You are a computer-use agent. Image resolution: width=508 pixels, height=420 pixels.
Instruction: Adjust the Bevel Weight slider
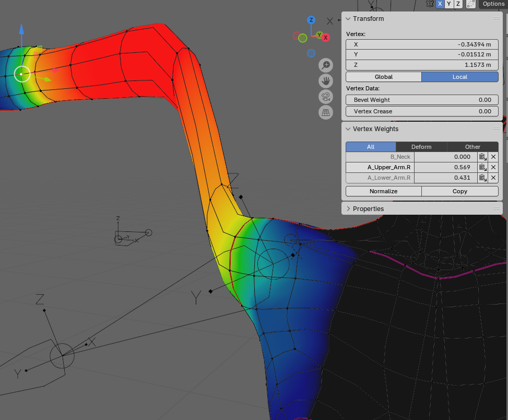(422, 100)
